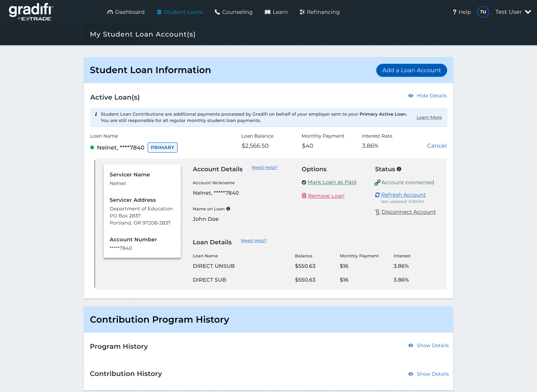Click the DIRECT SUB loan row name
The image size is (537, 392).
(x=210, y=280)
